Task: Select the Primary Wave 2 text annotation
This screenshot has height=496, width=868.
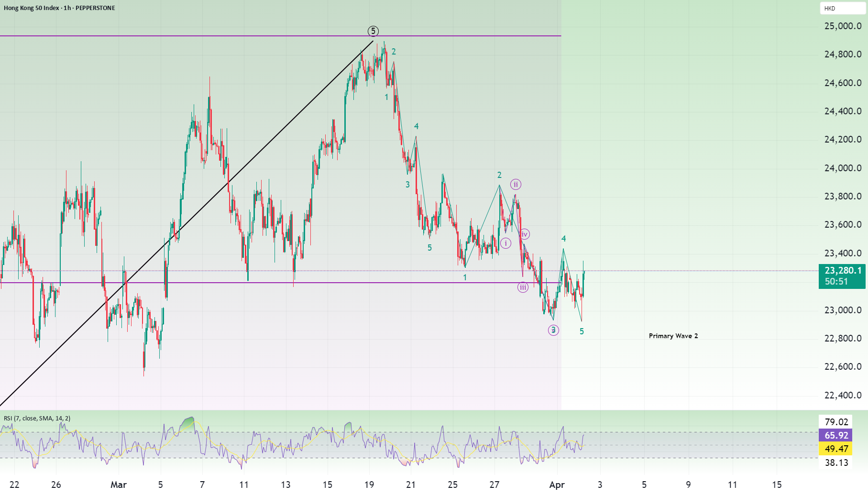Action: point(673,336)
